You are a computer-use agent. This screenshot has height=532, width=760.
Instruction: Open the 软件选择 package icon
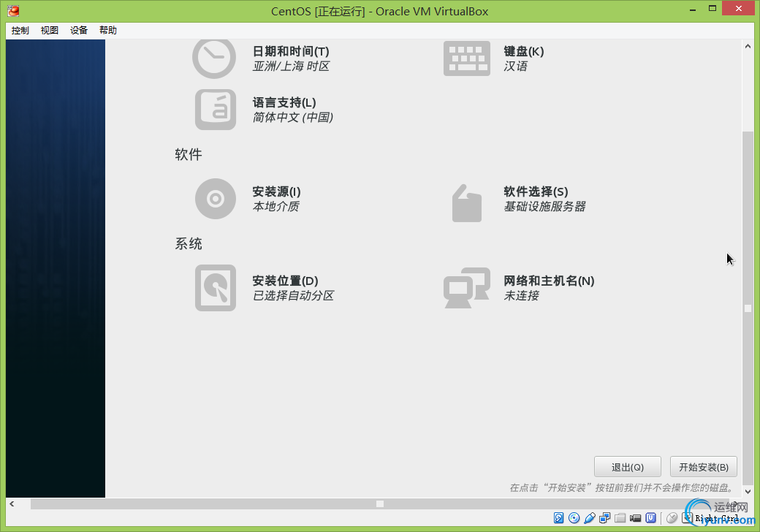point(466,203)
